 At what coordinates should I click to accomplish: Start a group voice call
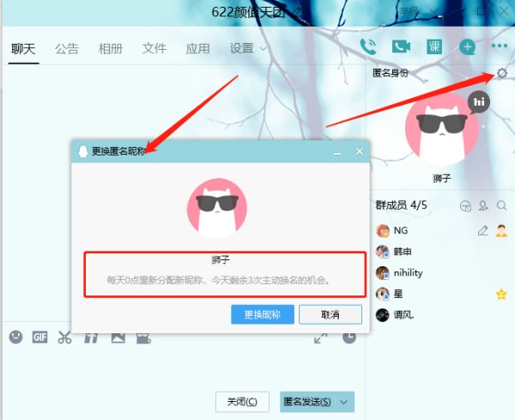coord(368,46)
